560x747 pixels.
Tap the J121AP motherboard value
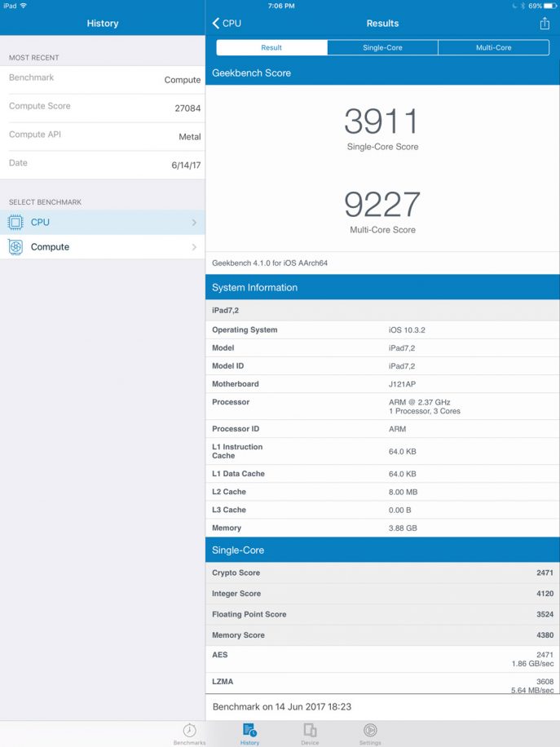402,384
